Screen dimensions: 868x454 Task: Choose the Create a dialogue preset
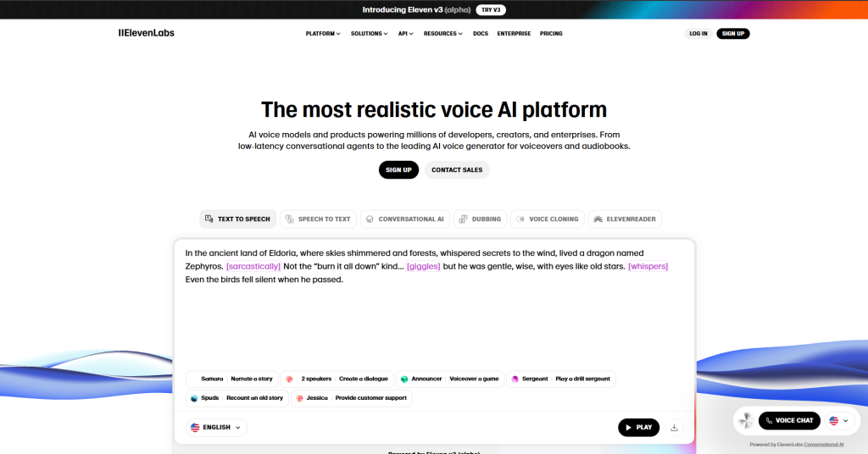337,379
